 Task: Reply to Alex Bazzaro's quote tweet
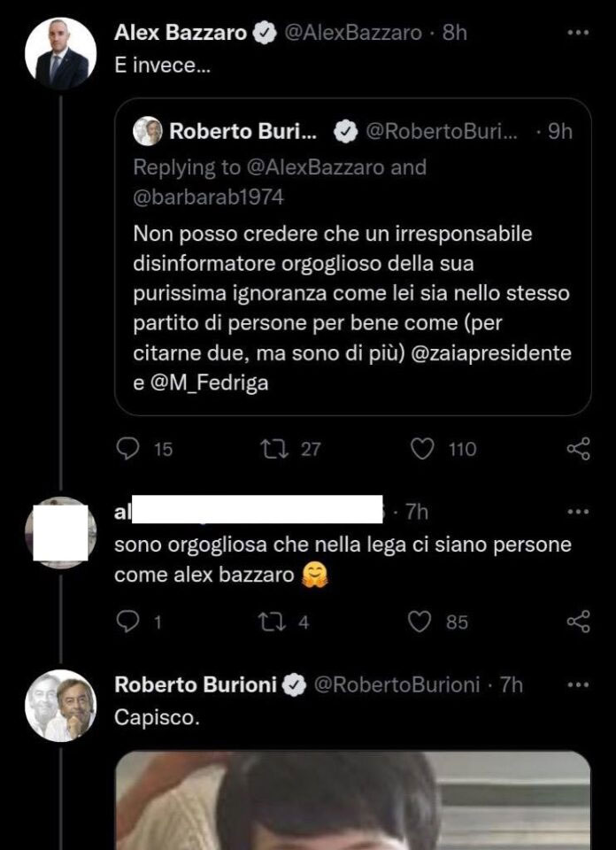(x=129, y=449)
